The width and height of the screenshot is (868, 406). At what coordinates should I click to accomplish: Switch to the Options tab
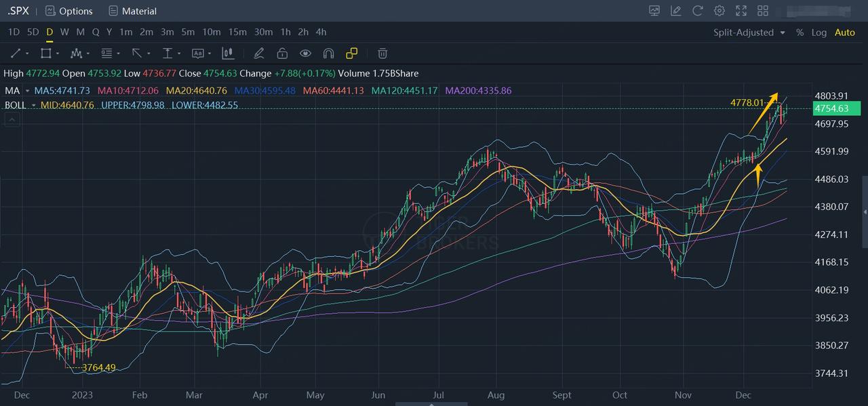pos(68,11)
